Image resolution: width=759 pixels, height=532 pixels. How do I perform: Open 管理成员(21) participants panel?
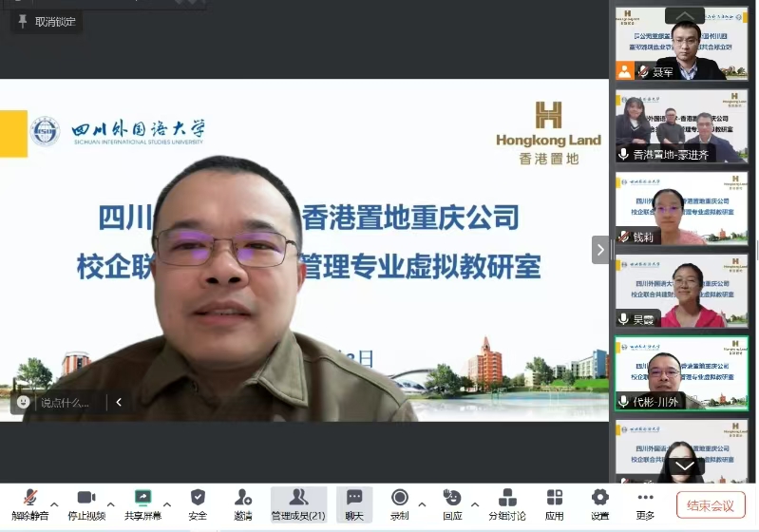tap(298, 504)
